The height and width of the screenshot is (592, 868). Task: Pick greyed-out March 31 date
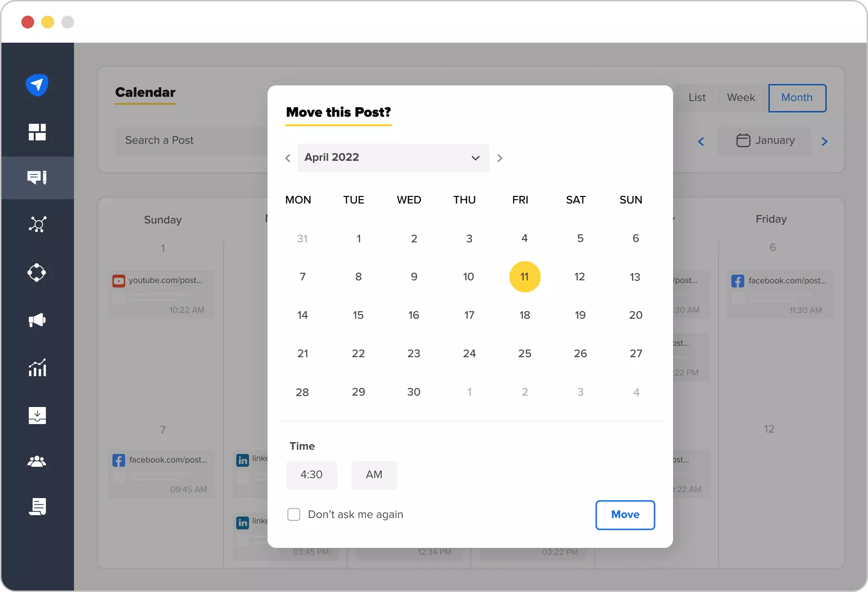(302, 239)
